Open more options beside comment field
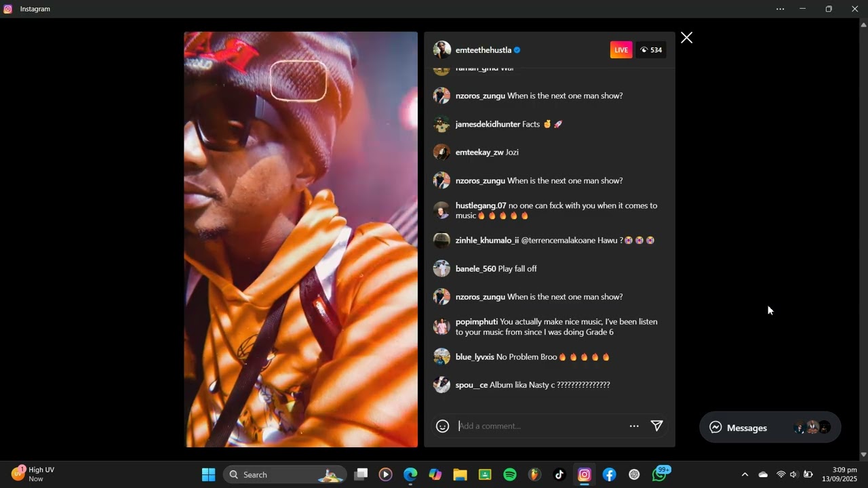 [634, 426]
